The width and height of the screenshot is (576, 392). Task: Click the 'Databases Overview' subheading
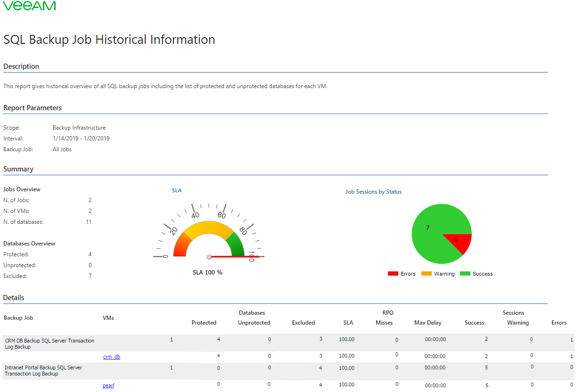click(29, 244)
